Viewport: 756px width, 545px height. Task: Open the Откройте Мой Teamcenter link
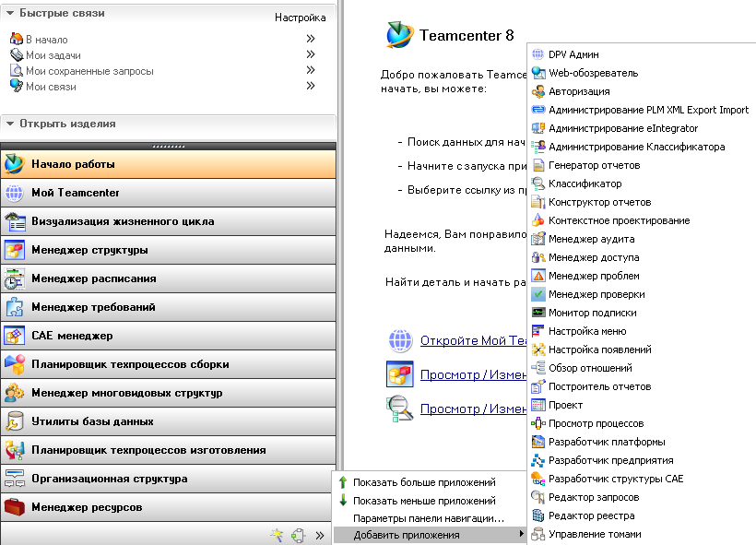[x=474, y=340]
